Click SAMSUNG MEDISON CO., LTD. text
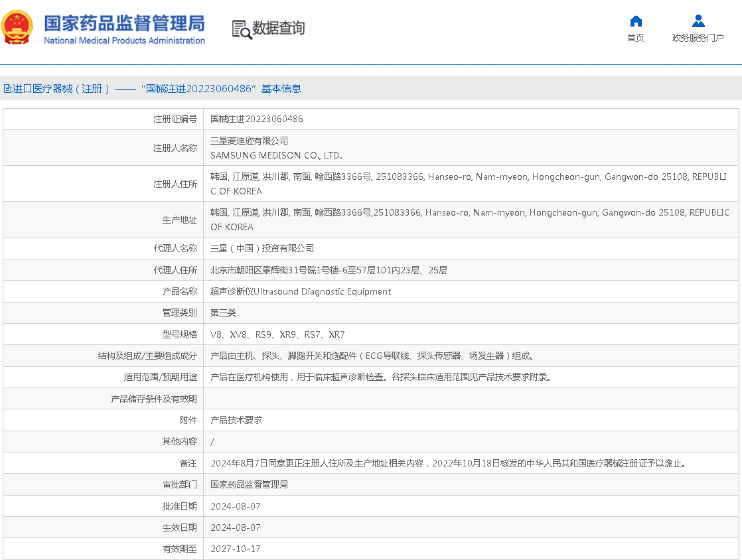The width and height of the screenshot is (742, 560). pos(276,156)
